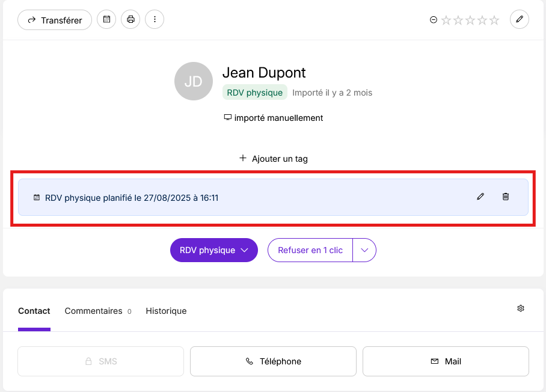
Task: Reset the rating with the minus circle icon
Action: tap(433, 20)
